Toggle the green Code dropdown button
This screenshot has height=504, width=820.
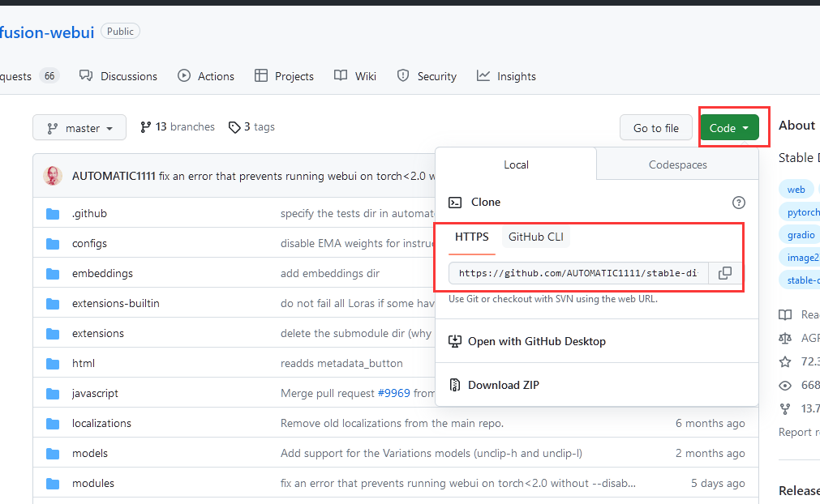coord(729,128)
